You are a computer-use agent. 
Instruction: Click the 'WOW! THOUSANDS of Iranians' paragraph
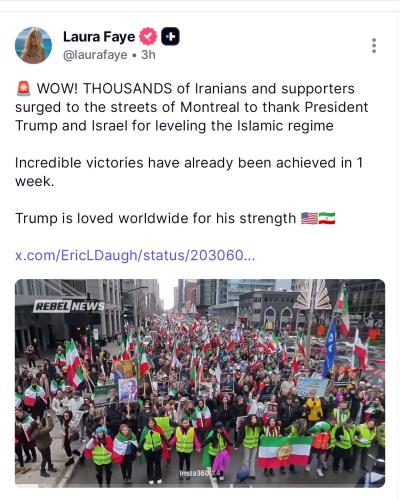point(192,107)
